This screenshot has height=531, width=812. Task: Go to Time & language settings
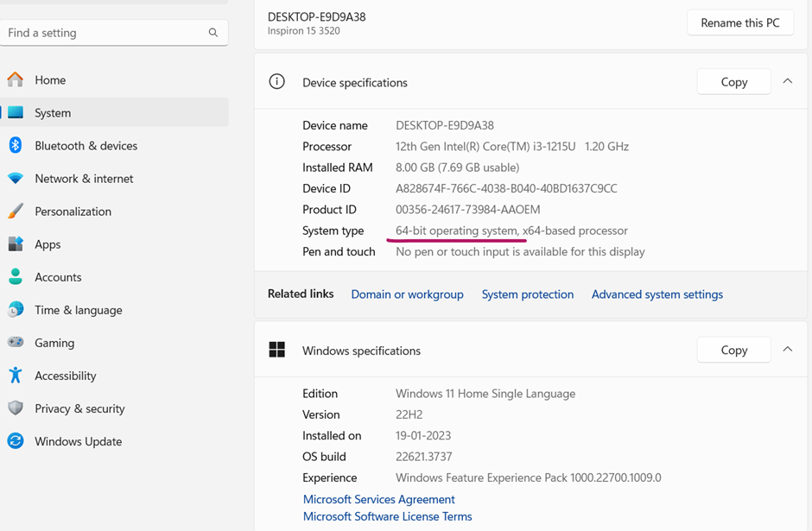click(x=78, y=310)
